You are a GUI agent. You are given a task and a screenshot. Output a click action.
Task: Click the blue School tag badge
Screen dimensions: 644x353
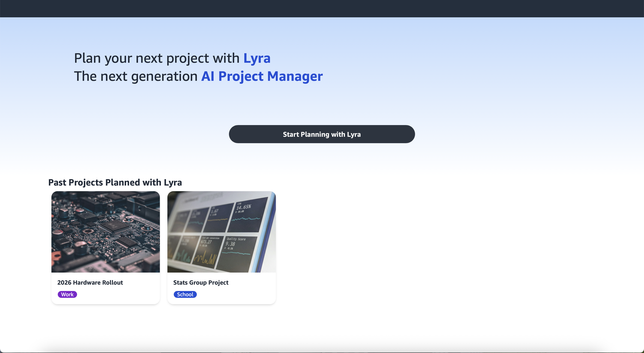point(185,294)
